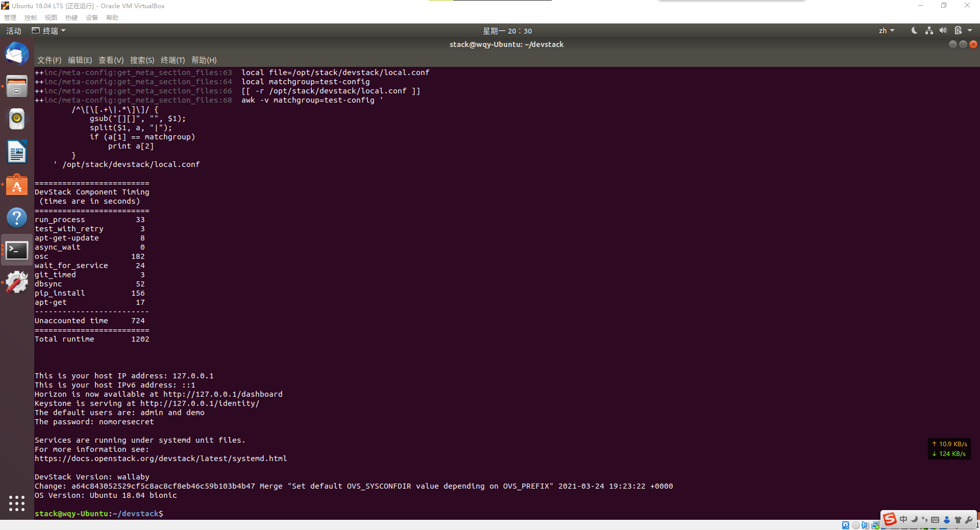Click terminal title stack@wqy-Ubuntu: ~/devstack
This screenshot has height=530, width=980.
click(x=506, y=44)
